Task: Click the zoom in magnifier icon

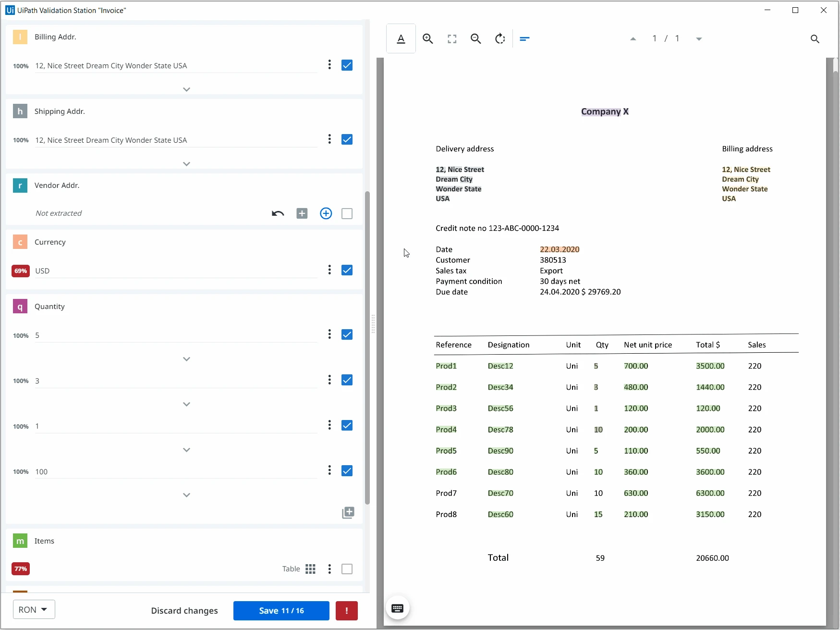Action: click(427, 39)
